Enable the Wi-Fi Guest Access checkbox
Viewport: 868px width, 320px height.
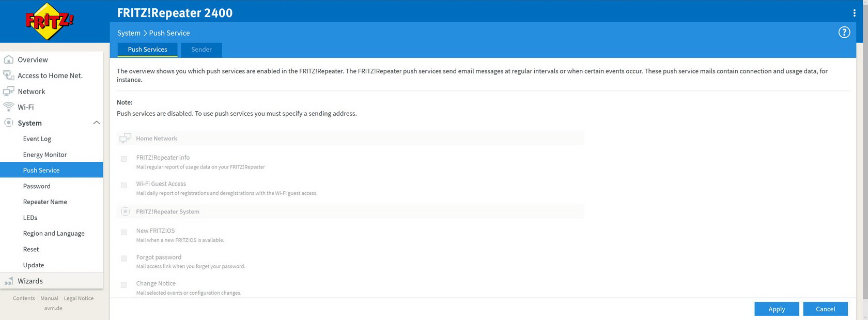pos(123,185)
